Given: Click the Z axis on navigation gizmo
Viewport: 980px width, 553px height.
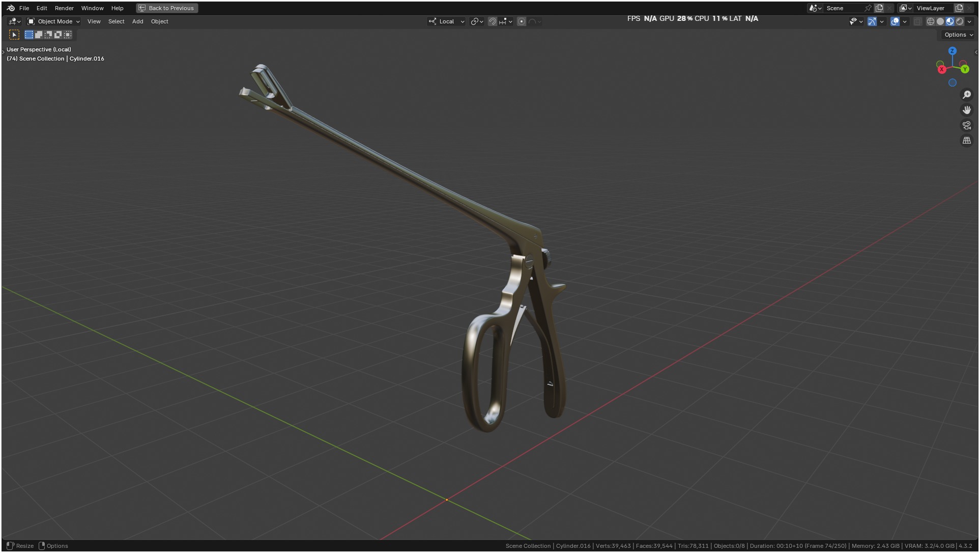Looking at the screenshot, I should [x=953, y=51].
